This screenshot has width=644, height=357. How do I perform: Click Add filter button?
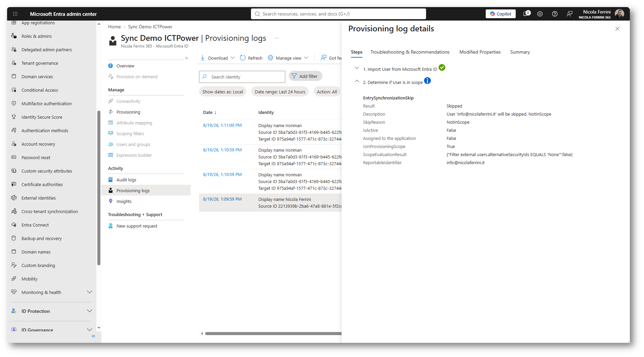coord(305,76)
